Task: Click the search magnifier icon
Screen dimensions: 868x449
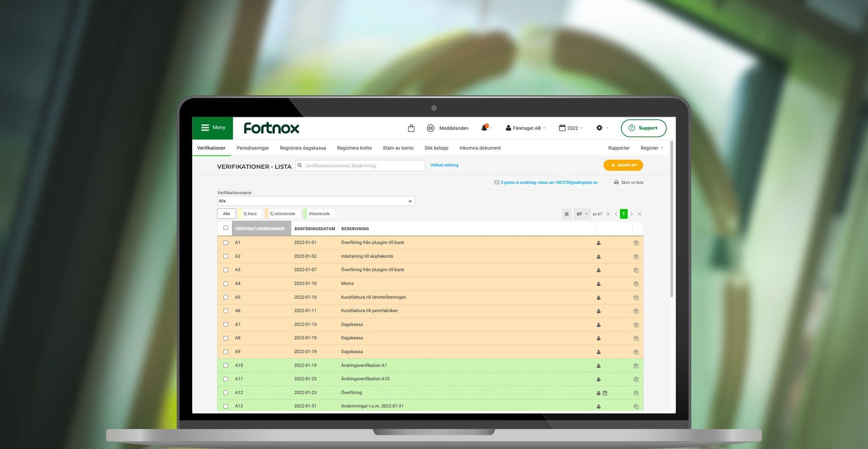Action: 300,165
